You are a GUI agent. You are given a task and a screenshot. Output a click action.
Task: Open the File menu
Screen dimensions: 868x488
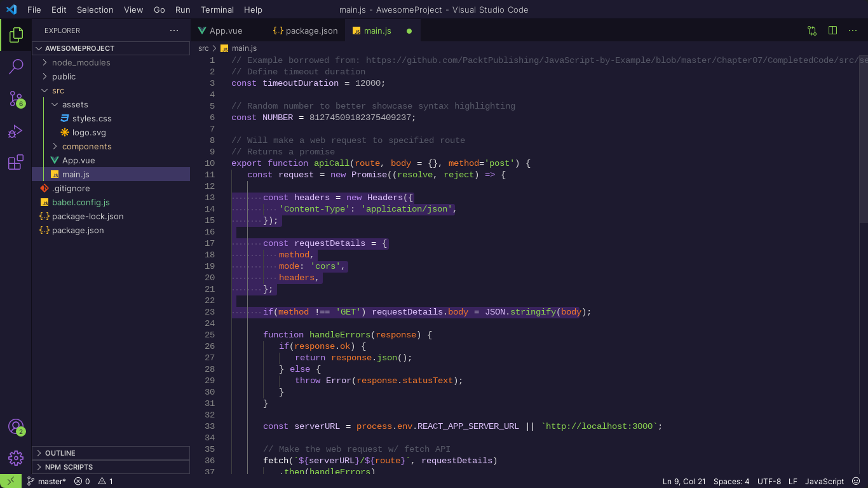click(x=34, y=10)
